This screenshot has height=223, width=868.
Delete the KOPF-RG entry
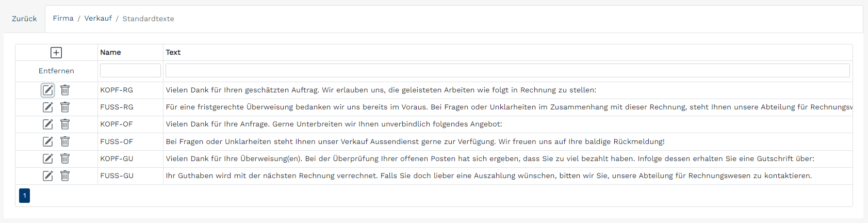point(65,90)
